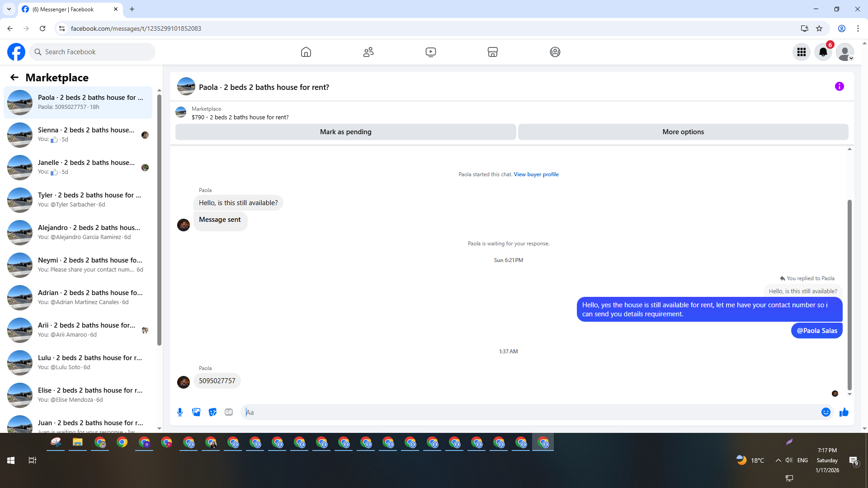This screenshot has height=488, width=868.
Task: Click the voice clip microphone icon
Action: [180, 412]
